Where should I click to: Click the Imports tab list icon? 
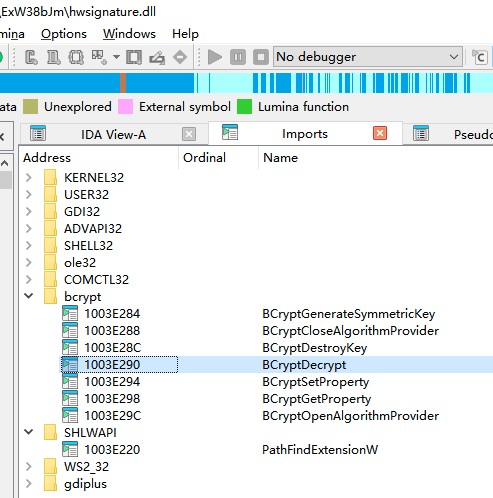(230, 132)
